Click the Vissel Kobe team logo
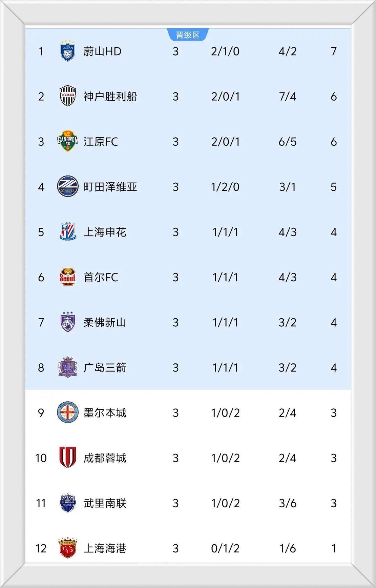 (x=68, y=96)
